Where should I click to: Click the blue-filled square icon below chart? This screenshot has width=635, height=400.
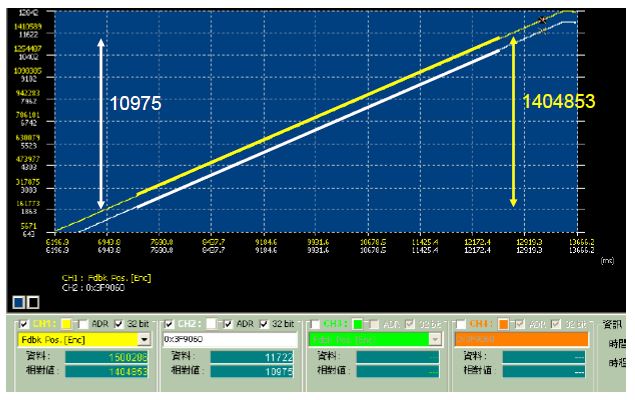[17, 300]
